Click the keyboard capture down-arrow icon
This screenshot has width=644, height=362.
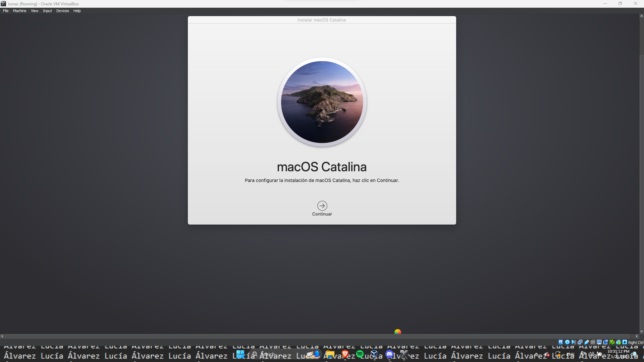[625, 342]
